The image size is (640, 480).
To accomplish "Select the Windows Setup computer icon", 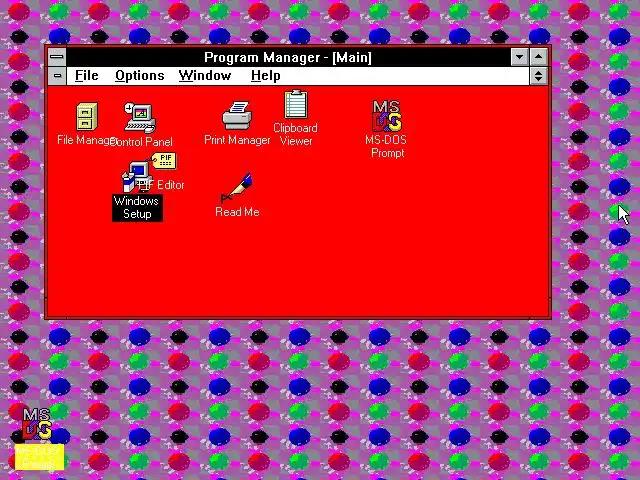I will pyautogui.click(x=137, y=177).
